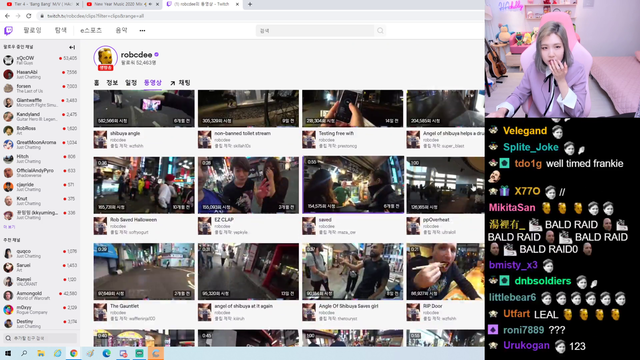640x360 pixels.
Task: Open Giantwaffle channel in sidebar
Action: coord(40,102)
